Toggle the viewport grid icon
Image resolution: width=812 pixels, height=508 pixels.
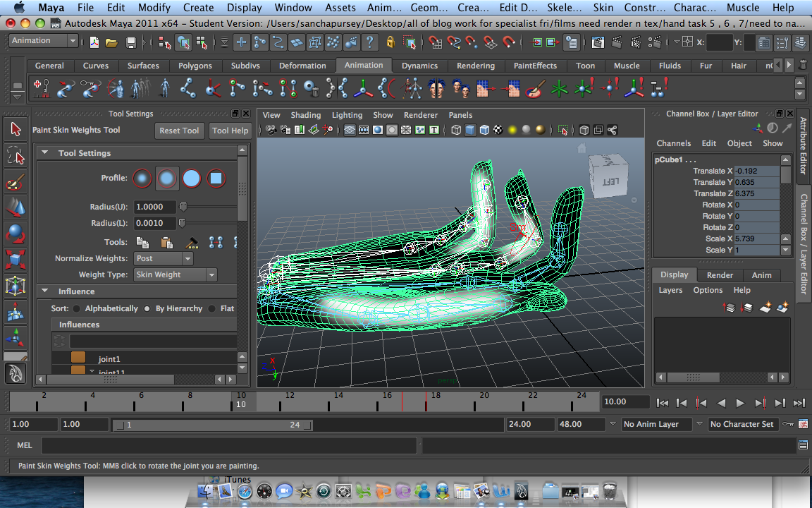[350, 130]
